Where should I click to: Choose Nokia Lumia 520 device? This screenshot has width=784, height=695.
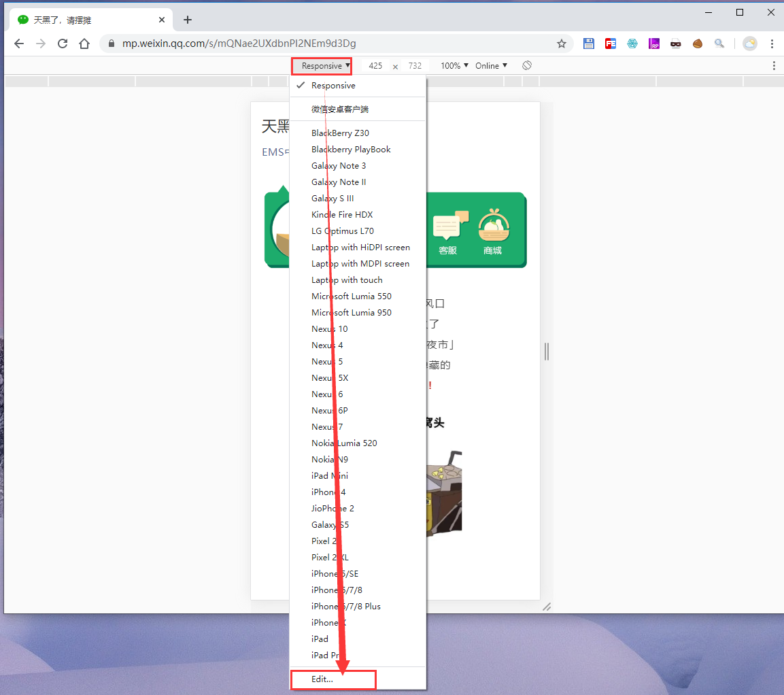coord(358,443)
